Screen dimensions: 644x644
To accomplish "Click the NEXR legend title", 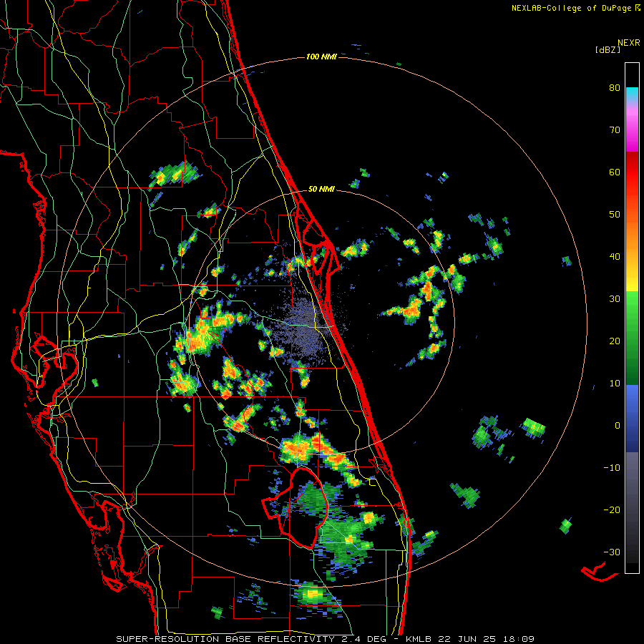I will [x=629, y=42].
